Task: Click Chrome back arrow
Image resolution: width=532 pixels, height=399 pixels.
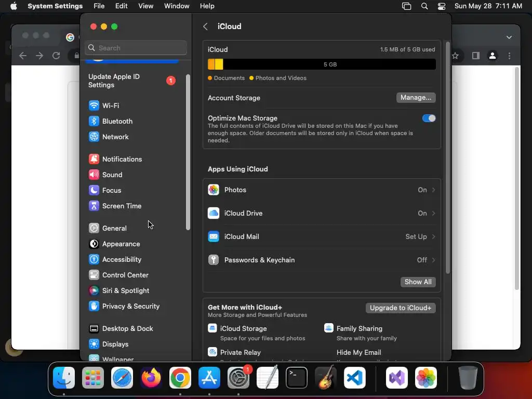Action: tap(23, 56)
